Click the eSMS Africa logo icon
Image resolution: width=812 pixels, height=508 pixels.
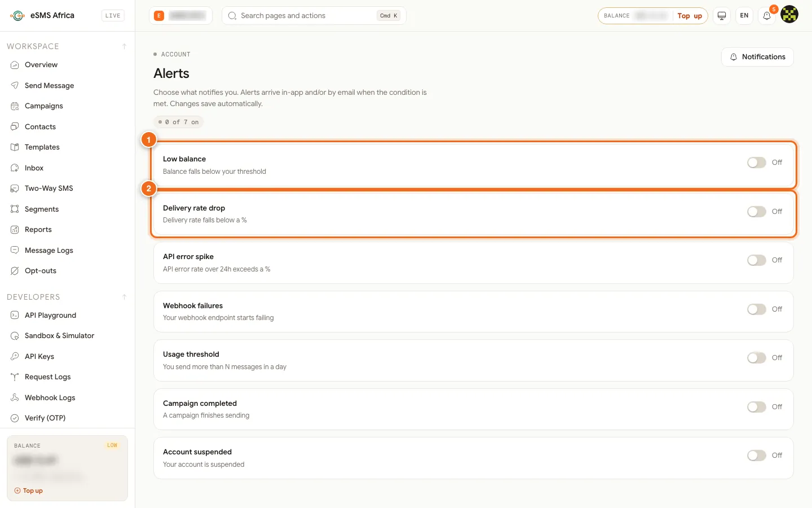(17, 16)
